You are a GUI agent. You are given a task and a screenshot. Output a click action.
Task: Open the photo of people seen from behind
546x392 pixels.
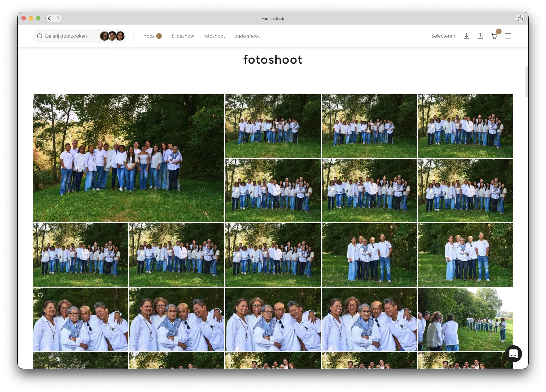[x=466, y=319]
